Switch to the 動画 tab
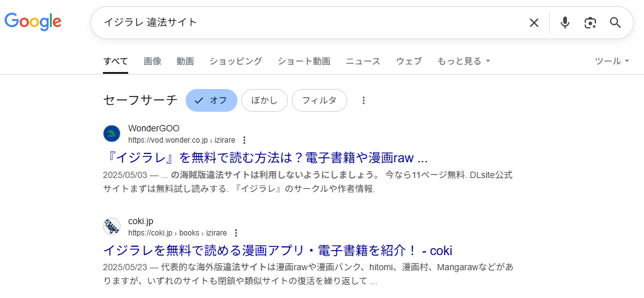The image size is (644, 298). [185, 62]
